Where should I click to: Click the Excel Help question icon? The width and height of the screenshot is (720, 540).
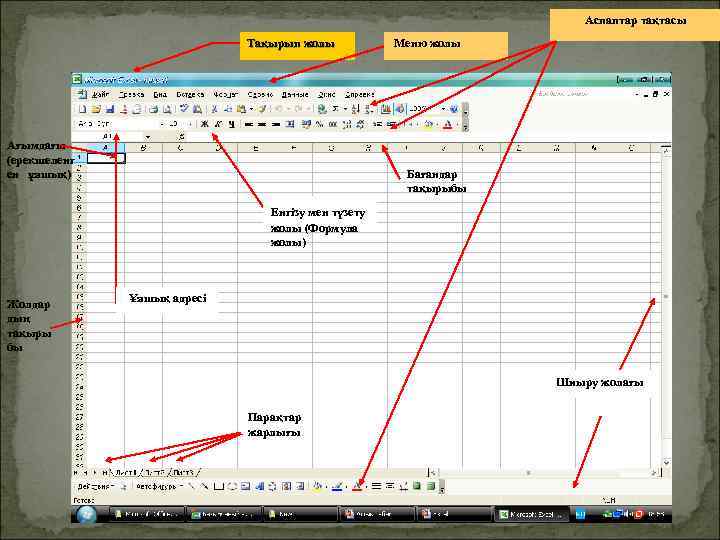[454, 109]
